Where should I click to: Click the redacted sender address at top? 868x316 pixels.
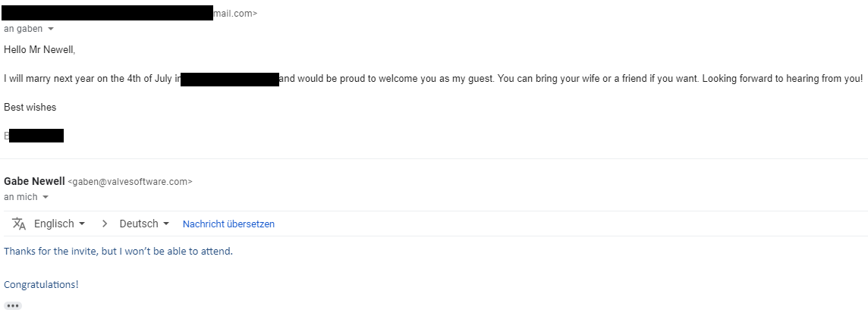[x=108, y=13]
